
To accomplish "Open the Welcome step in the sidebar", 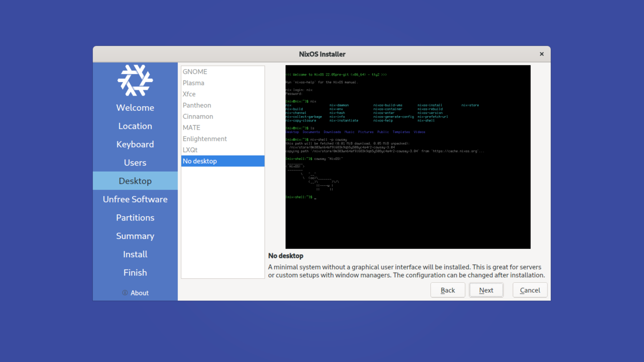I will point(135,108).
